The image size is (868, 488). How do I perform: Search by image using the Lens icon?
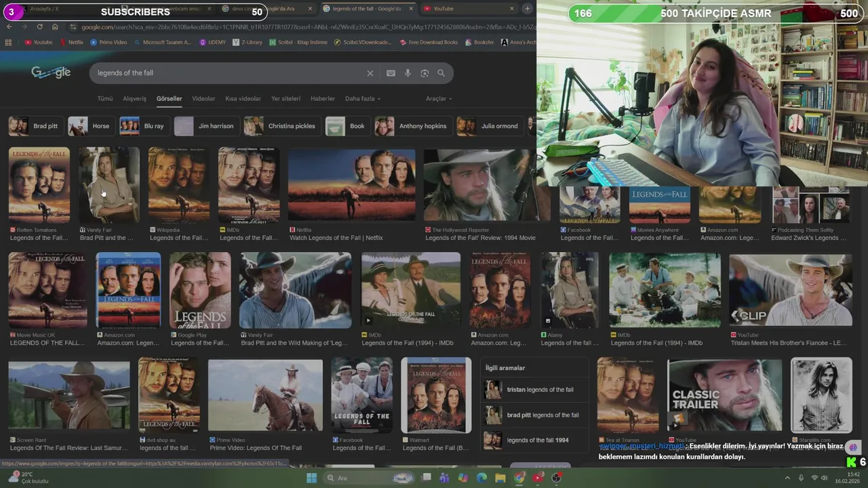[425, 73]
